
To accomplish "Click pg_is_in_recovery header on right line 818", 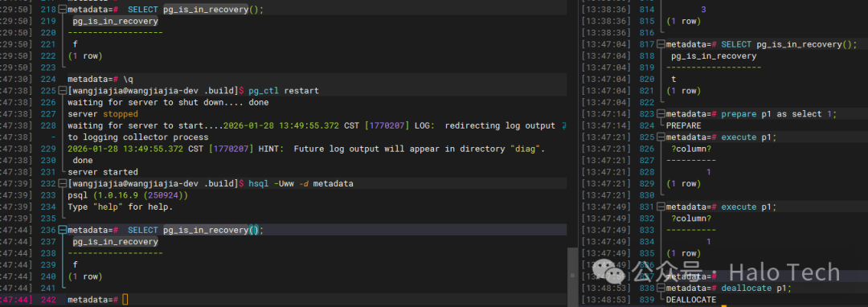I will pos(714,56).
